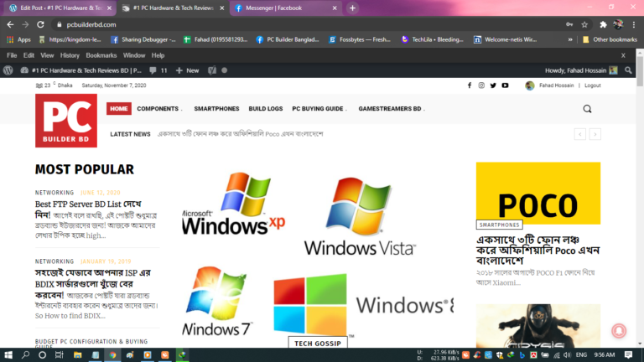Open the Windows versions featured image
This screenshot has width=644, height=362.
tap(318, 255)
